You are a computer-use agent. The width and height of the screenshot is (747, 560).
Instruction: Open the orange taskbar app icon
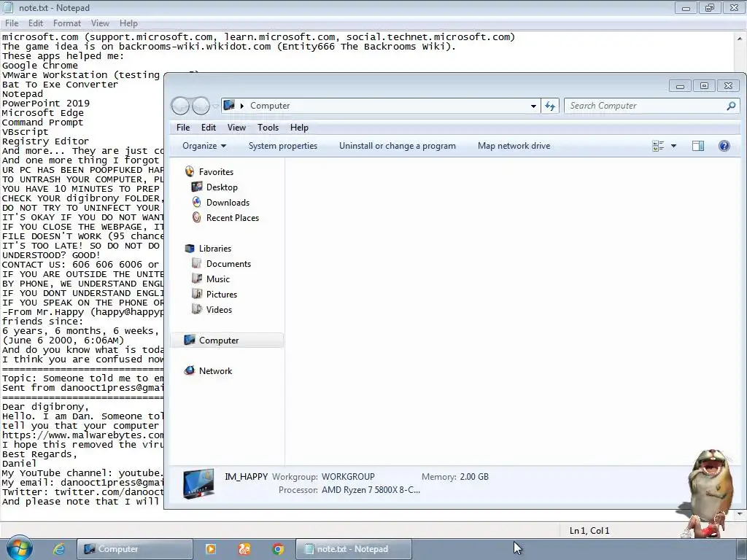pyautogui.click(x=244, y=549)
